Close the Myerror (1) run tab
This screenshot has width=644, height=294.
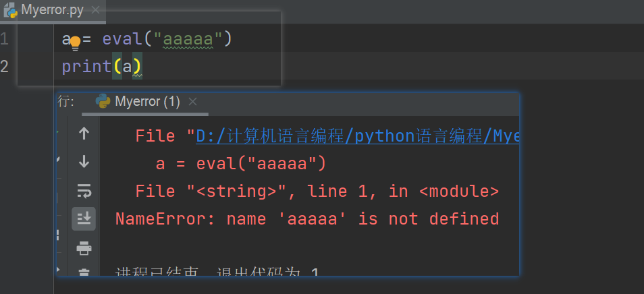(192, 102)
